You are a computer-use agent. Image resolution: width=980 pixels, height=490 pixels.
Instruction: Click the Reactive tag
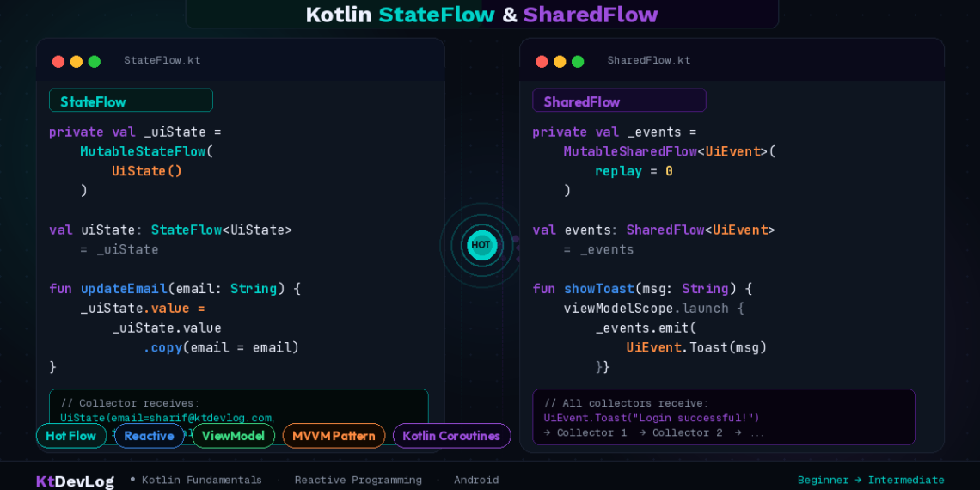point(150,436)
